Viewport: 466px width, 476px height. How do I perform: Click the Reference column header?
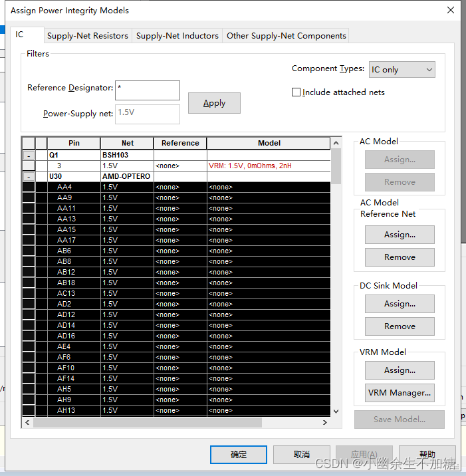point(180,143)
